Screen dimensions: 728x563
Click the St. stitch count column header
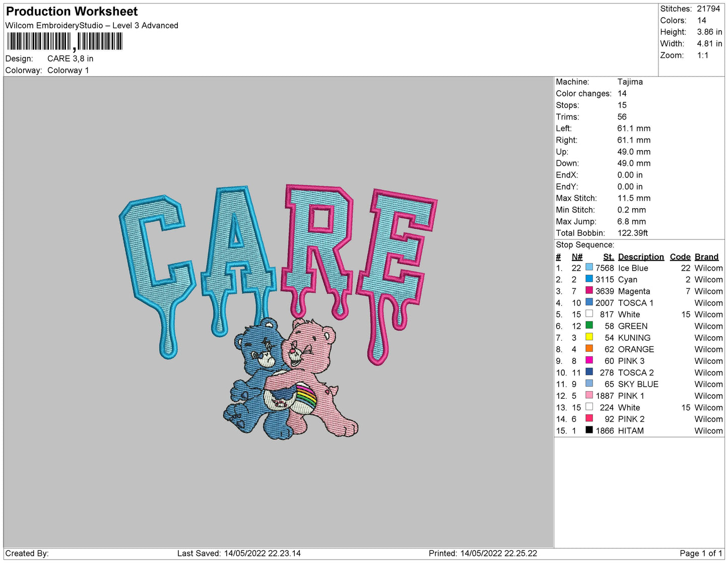tap(608, 257)
